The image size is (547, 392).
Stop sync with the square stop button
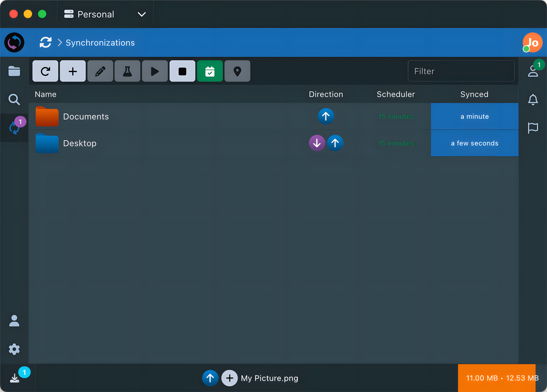point(182,71)
